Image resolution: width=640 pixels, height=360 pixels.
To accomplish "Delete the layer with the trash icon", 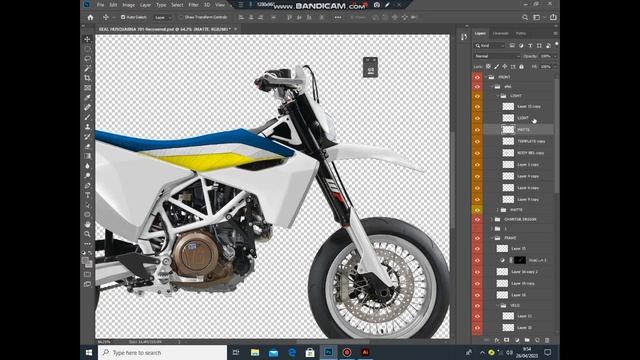I will click(547, 340).
